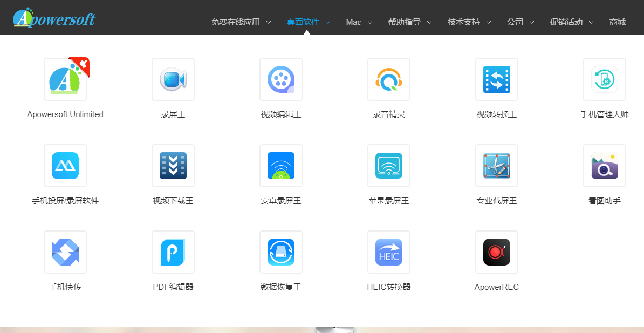Viewport: 644px width, 333px height.
Task: Open the 手机管理大师 label
Action: (x=605, y=114)
